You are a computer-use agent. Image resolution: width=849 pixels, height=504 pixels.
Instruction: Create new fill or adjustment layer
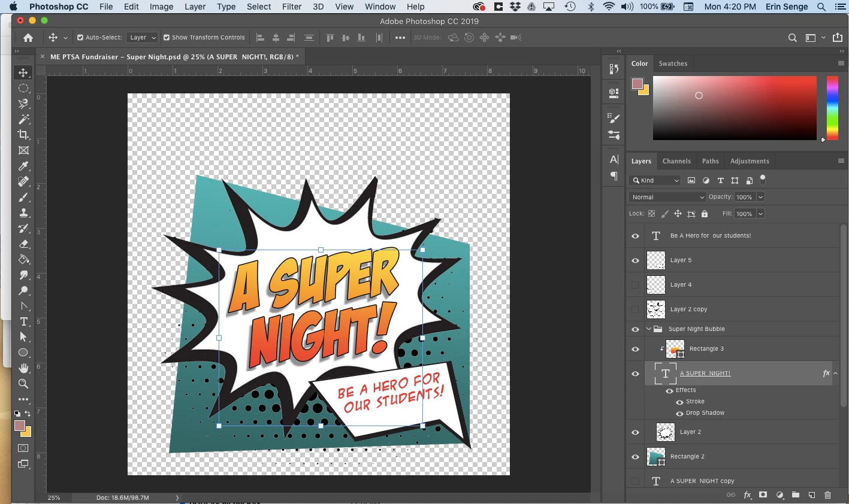(x=779, y=495)
